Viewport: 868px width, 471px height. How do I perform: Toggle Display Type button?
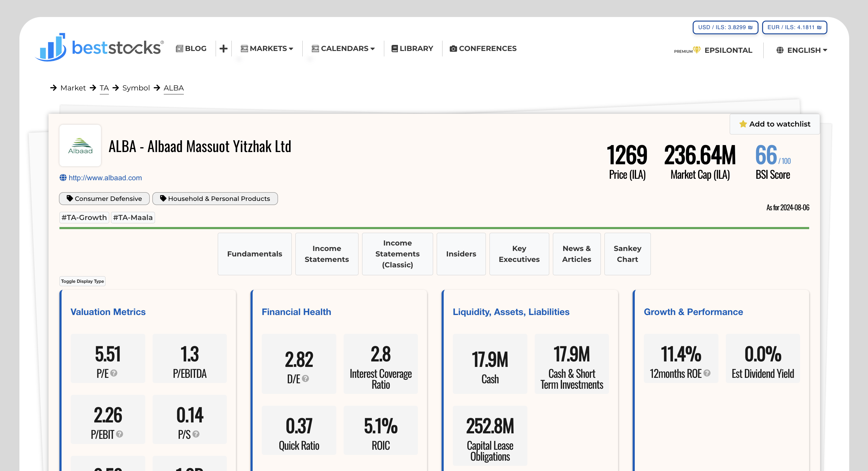click(82, 281)
